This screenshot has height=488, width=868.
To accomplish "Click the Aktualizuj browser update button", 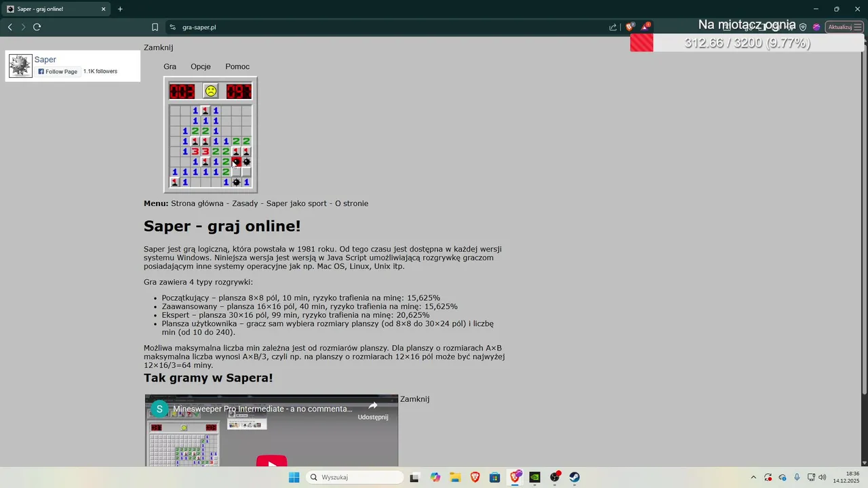I will (844, 27).
